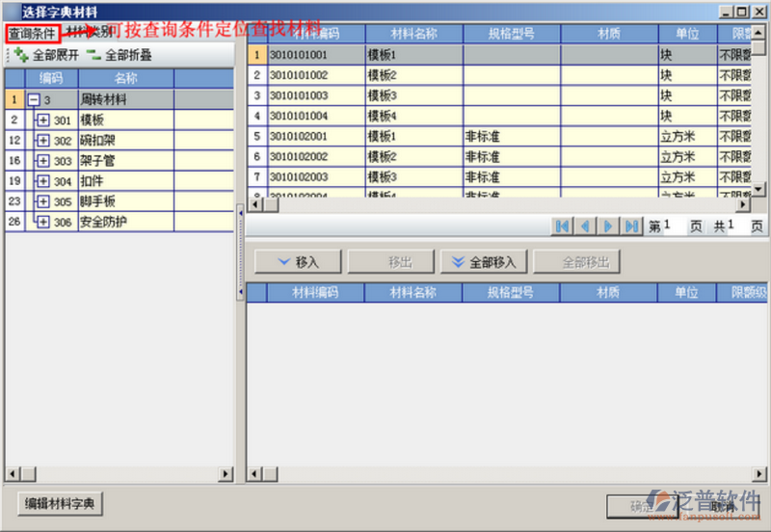This screenshot has width=771, height=532.
Task: Click the 全部折叠 collapse-all button
Action: click(x=119, y=55)
